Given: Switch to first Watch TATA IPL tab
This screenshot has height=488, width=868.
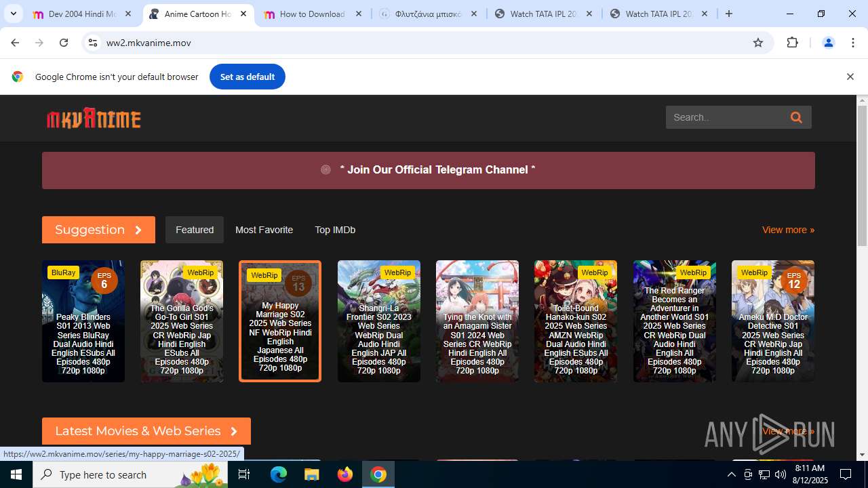Looking at the screenshot, I should pyautogui.click(x=544, y=14).
